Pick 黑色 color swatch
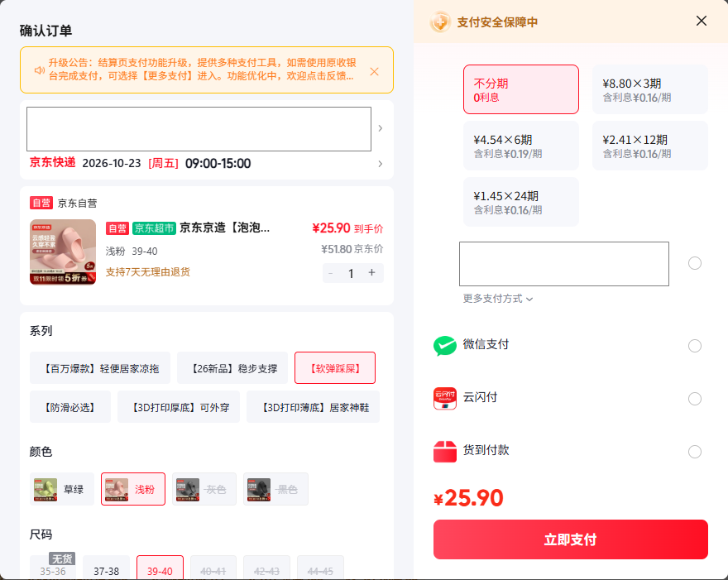The image size is (728, 580). (275, 489)
